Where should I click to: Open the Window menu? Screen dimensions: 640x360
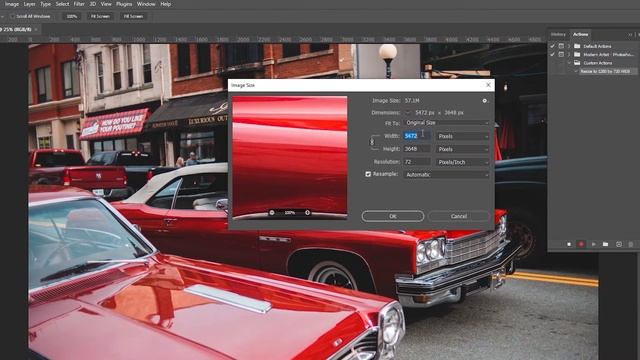[146, 4]
